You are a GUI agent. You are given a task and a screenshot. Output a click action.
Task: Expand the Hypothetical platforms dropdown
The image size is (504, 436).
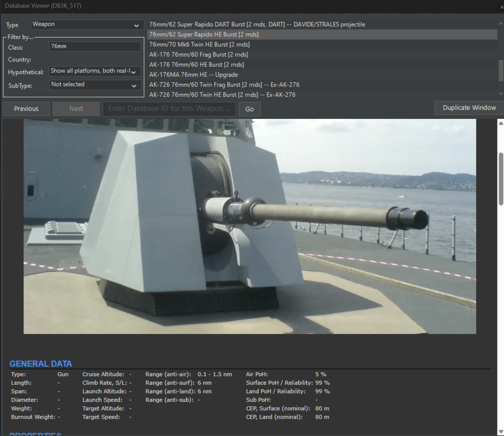click(x=95, y=71)
